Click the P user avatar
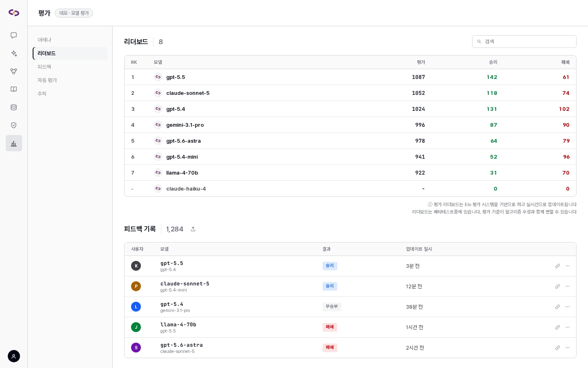The image size is (588, 368). pos(136,286)
